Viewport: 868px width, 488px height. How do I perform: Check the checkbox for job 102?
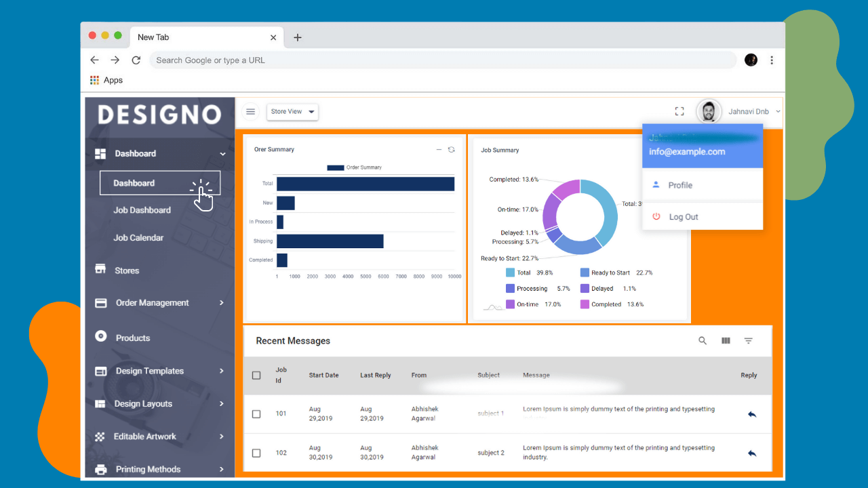point(256,453)
